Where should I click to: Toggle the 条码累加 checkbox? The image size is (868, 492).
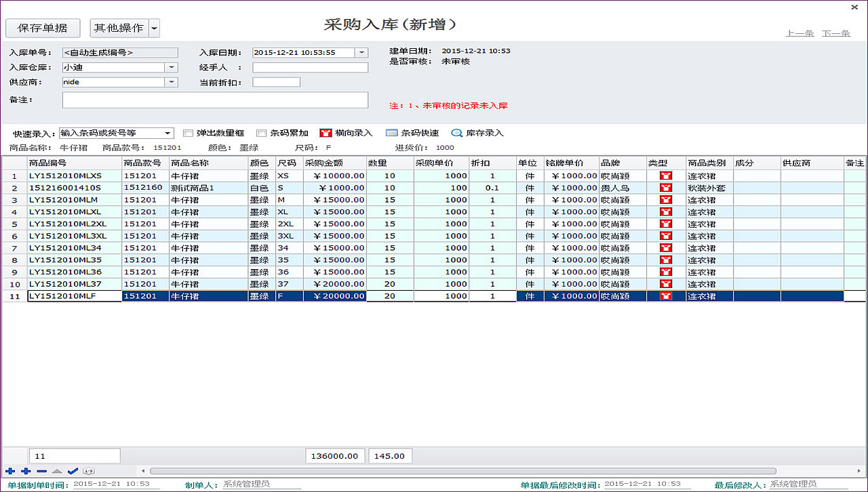click(x=262, y=133)
